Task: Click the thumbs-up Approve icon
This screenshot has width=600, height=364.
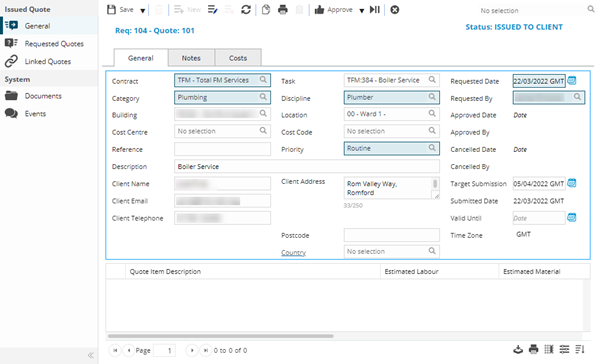Action: tap(319, 10)
